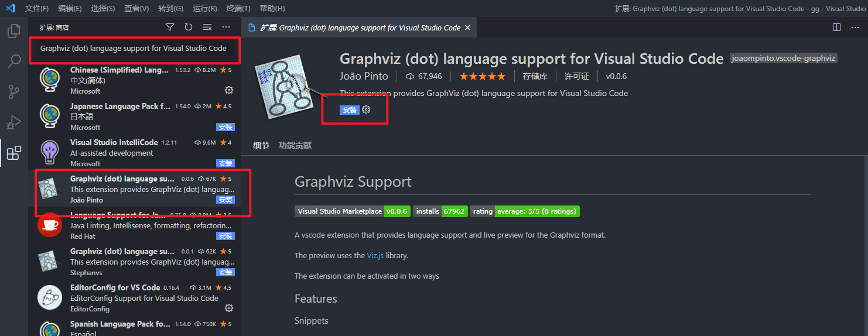Open the 许可证 license link
Image resolution: width=868 pixels, height=336 pixels.
coord(577,76)
